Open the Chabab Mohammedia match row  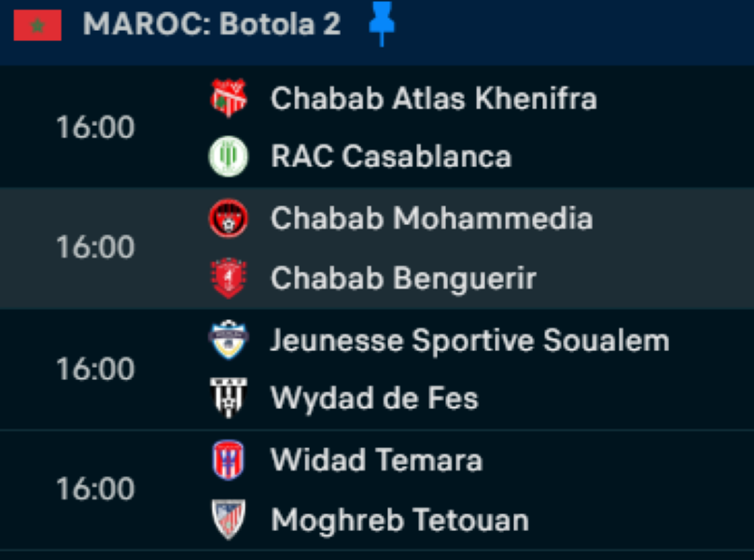(431, 218)
